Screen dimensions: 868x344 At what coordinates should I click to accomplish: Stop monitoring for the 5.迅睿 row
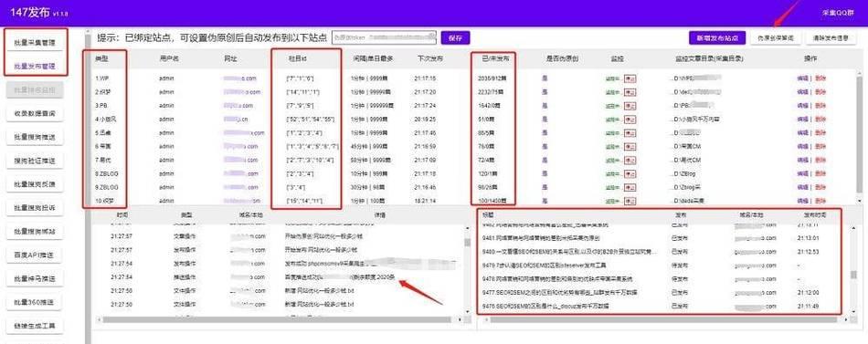coord(630,132)
